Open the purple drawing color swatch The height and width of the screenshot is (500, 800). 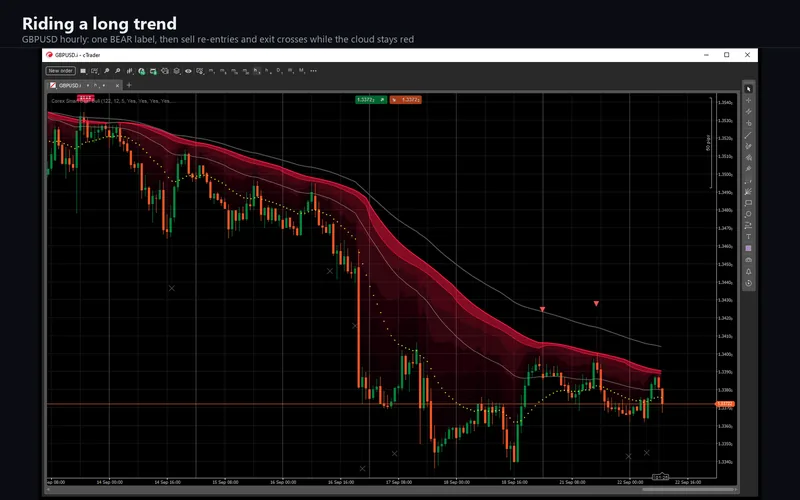pos(748,248)
